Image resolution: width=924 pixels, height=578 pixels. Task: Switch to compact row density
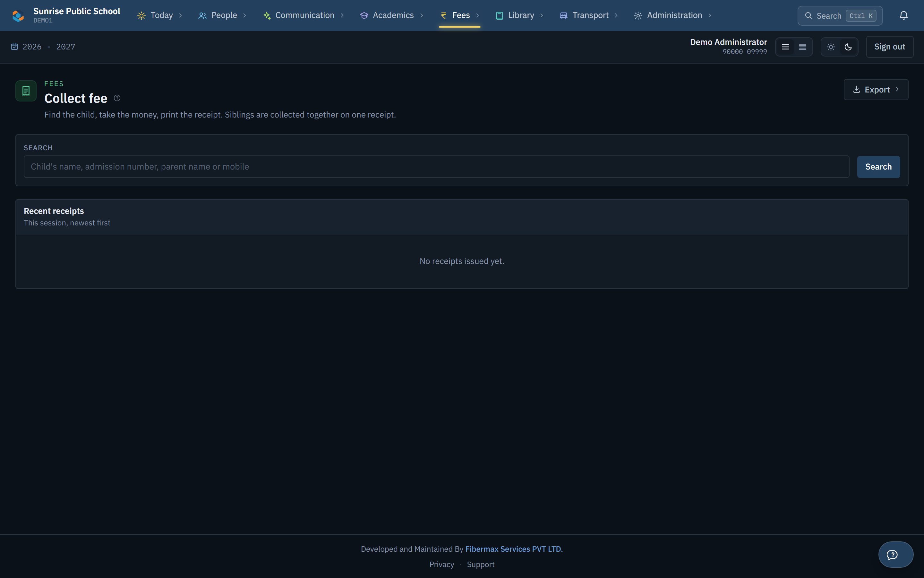tap(803, 47)
